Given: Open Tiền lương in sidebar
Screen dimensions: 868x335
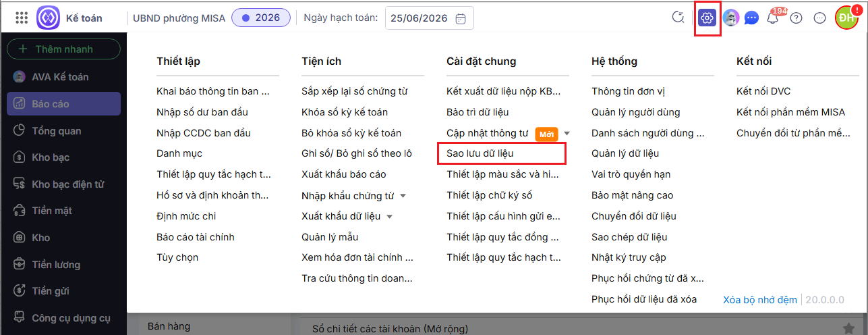Looking at the screenshot, I should click(x=63, y=265).
